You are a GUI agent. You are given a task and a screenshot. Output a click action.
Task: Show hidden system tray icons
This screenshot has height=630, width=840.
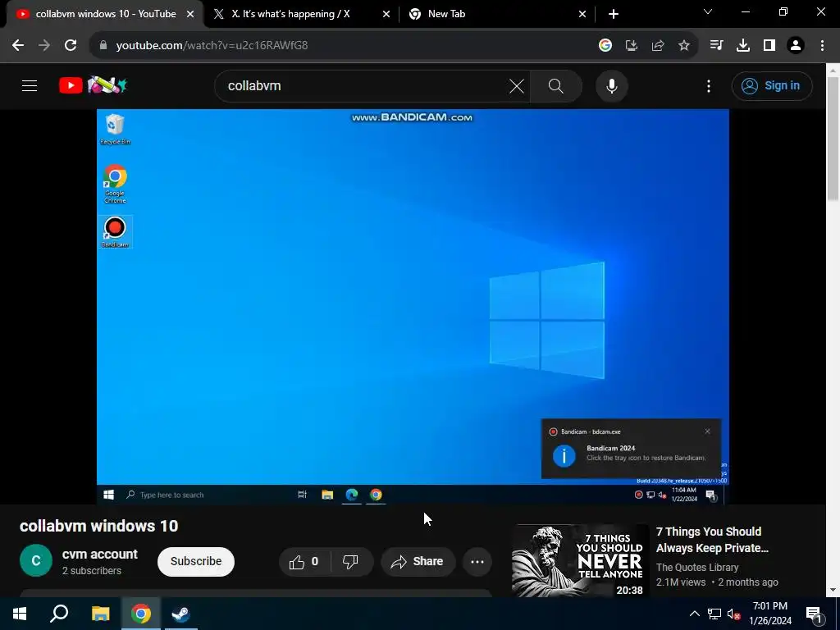(x=694, y=614)
